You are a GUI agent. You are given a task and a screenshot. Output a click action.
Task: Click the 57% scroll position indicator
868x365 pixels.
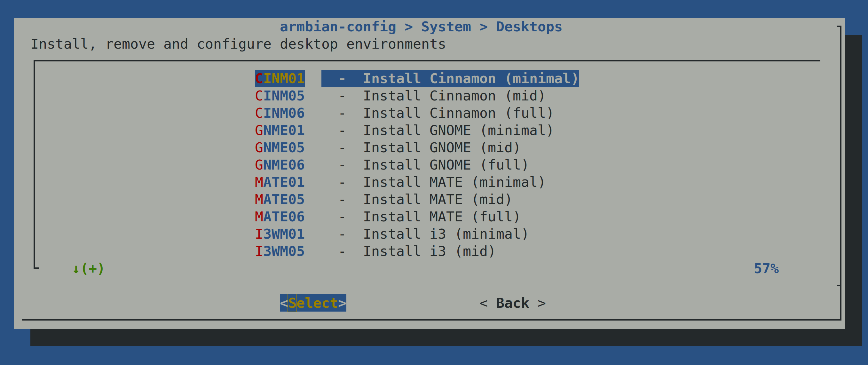[766, 269]
